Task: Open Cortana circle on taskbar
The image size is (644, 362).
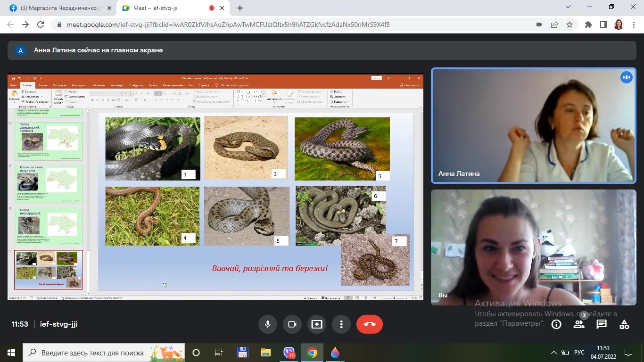Action: pyautogui.click(x=196, y=353)
